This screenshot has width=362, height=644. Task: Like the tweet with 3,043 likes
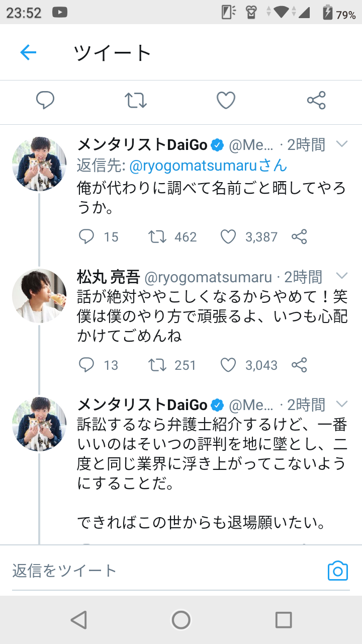pyautogui.click(x=228, y=365)
